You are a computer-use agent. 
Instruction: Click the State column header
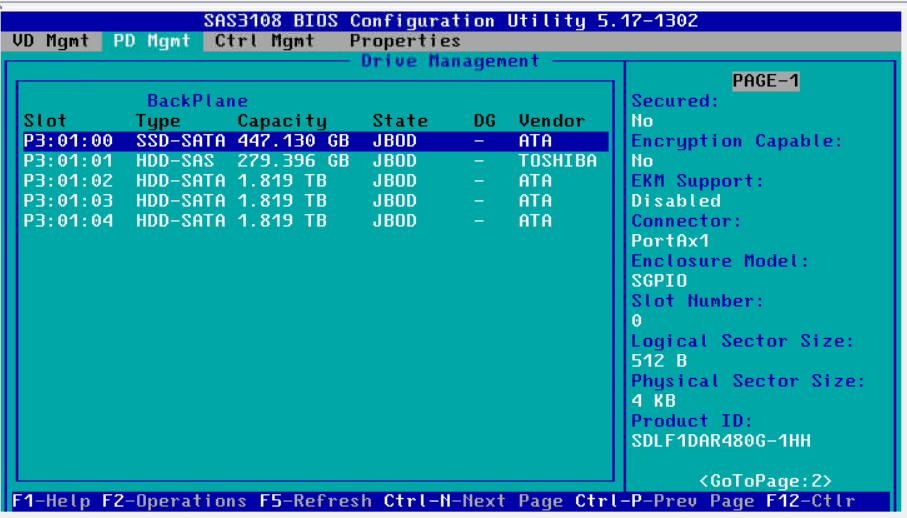pyautogui.click(x=400, y=121)
